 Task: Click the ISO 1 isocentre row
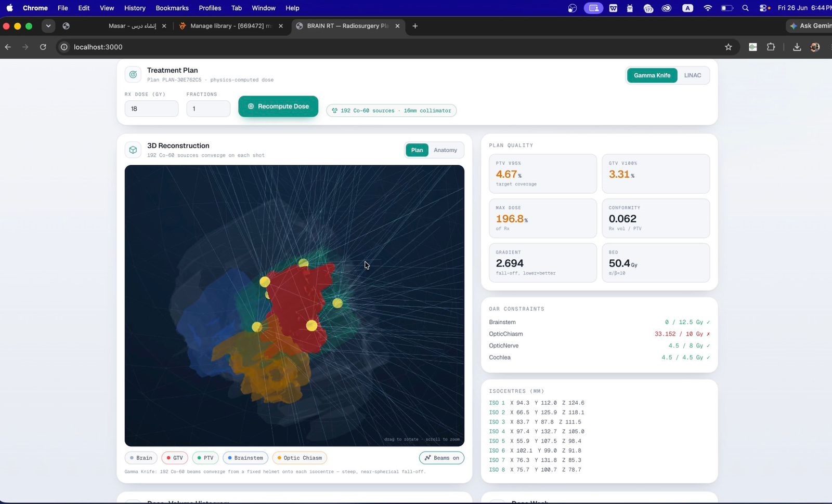click(x=537, y=403)
